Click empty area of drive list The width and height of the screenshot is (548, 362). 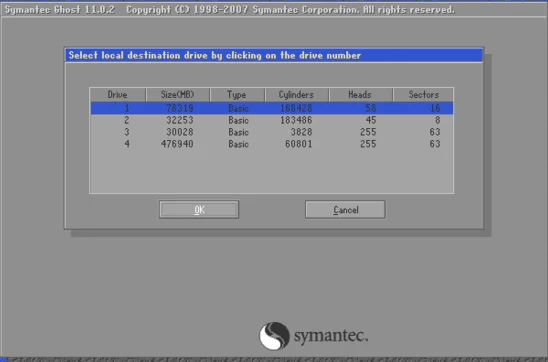pyautogui.click(x=272, y=171)
